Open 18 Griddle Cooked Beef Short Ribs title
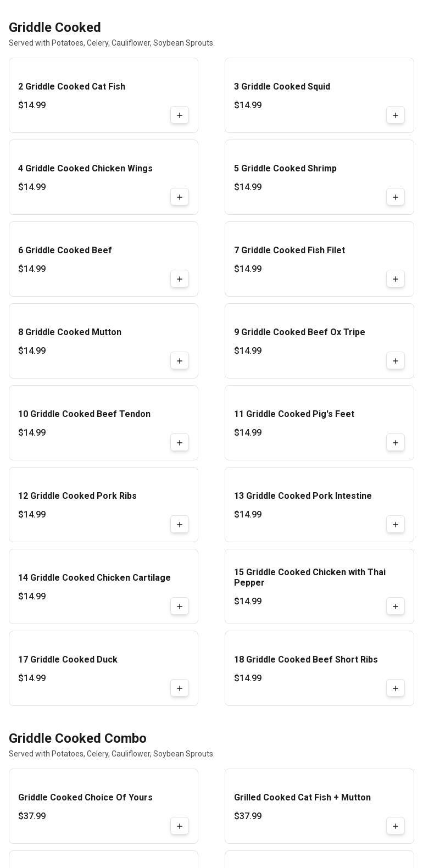 pos(306,660)
